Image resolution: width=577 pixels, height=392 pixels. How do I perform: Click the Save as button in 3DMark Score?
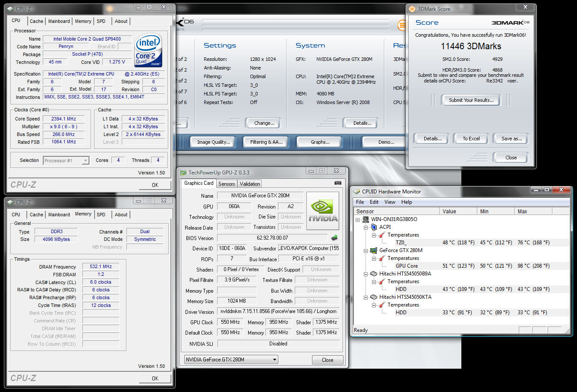pyautogui.click(x=511, y=139)
